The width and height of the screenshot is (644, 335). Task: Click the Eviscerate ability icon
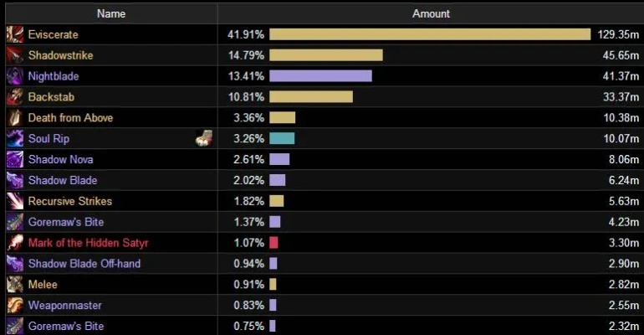[14, 34]
